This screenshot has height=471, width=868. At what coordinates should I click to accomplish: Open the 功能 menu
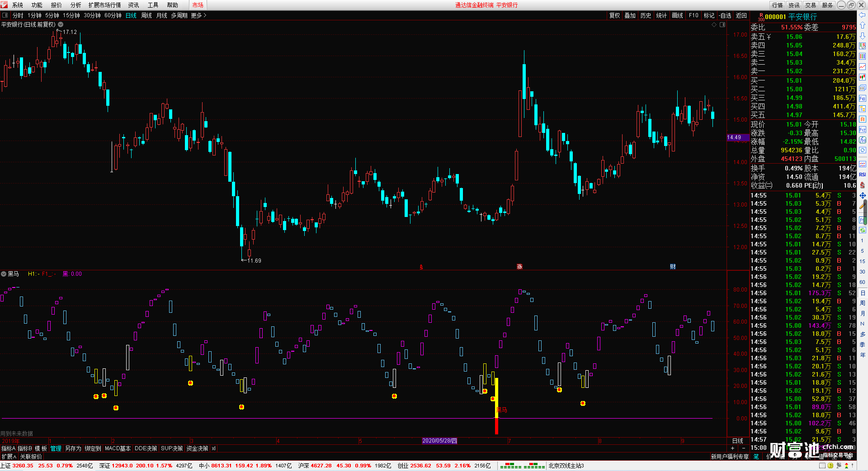tap(37, 5)
